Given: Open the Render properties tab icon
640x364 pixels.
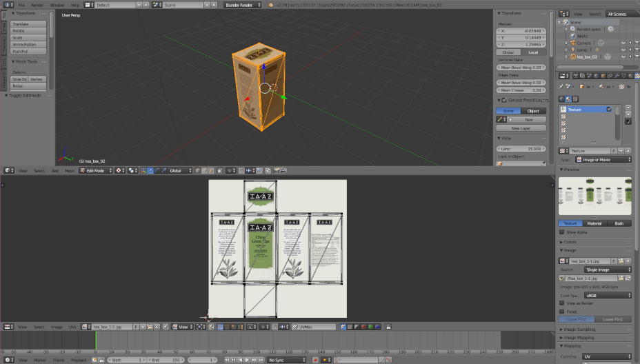Looking at the screenshot, I should 575,76.
